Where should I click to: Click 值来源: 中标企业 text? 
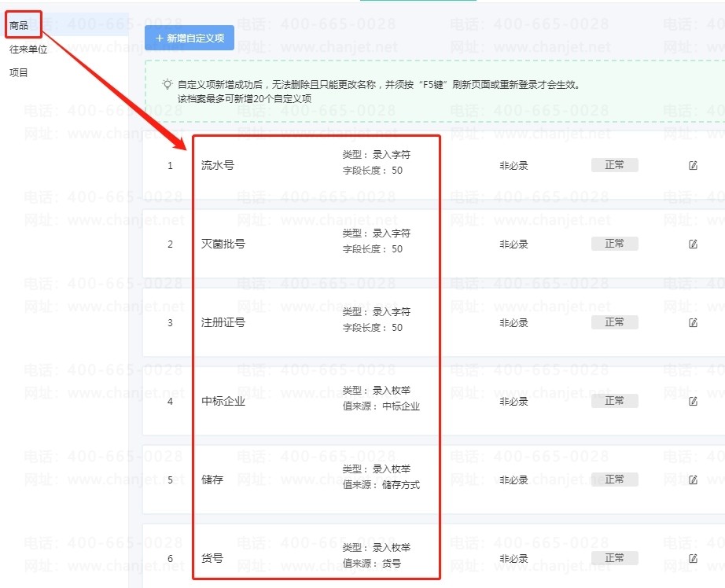click(x=381, y=406)
